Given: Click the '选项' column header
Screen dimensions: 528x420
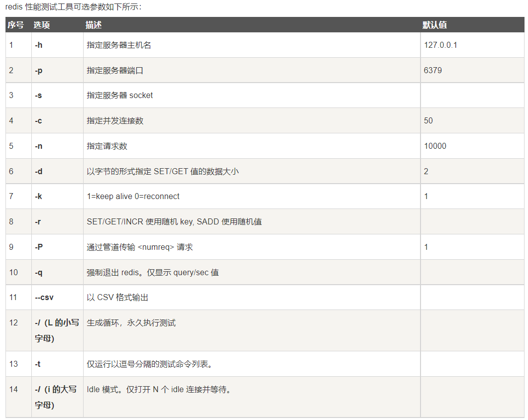Looking at the screenshot, I should tap(42, 25).
